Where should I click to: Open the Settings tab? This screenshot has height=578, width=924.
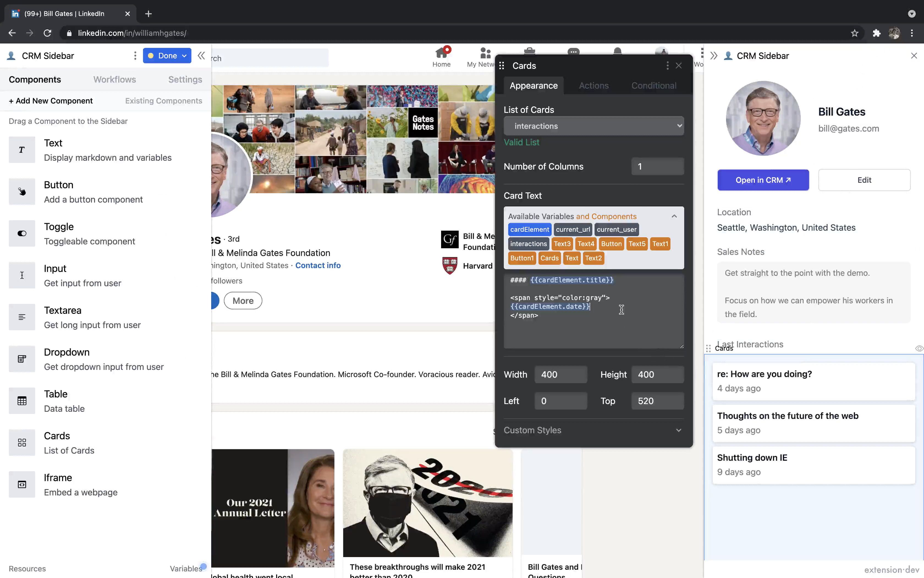click(x=185, y=80)
